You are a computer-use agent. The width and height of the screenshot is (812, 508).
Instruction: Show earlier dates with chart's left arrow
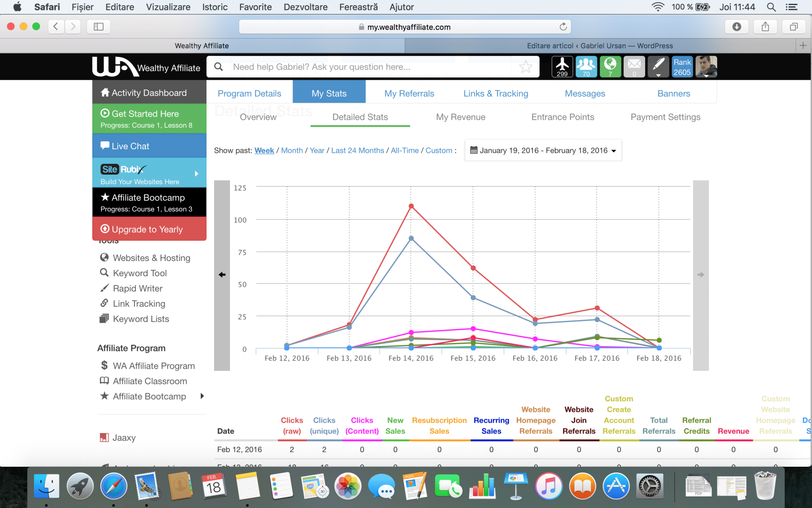click(222, 275)
